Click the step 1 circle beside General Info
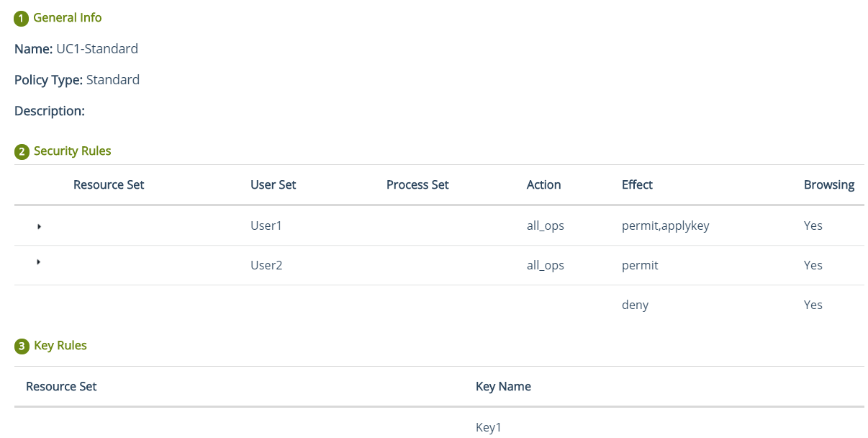868x438 pixels. [x=22, y=18]
